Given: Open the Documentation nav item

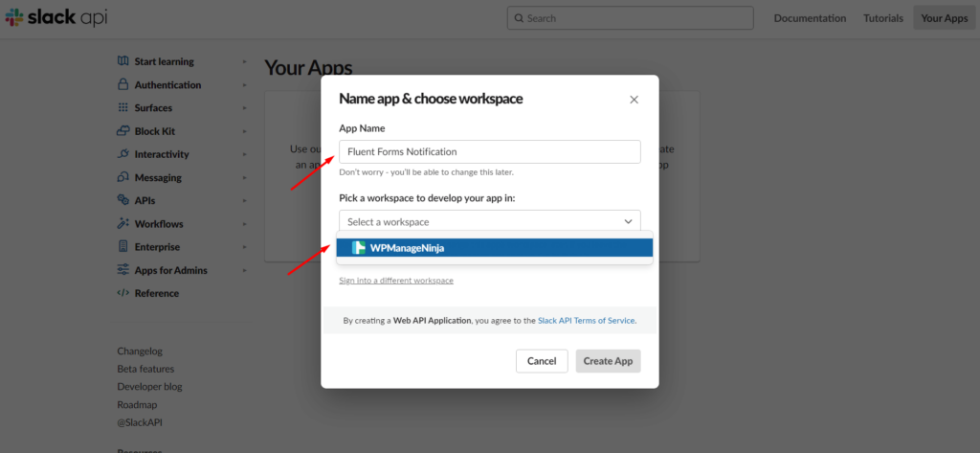Looking at the screenshot, I should pyautogui.click(x=810, y=18).
